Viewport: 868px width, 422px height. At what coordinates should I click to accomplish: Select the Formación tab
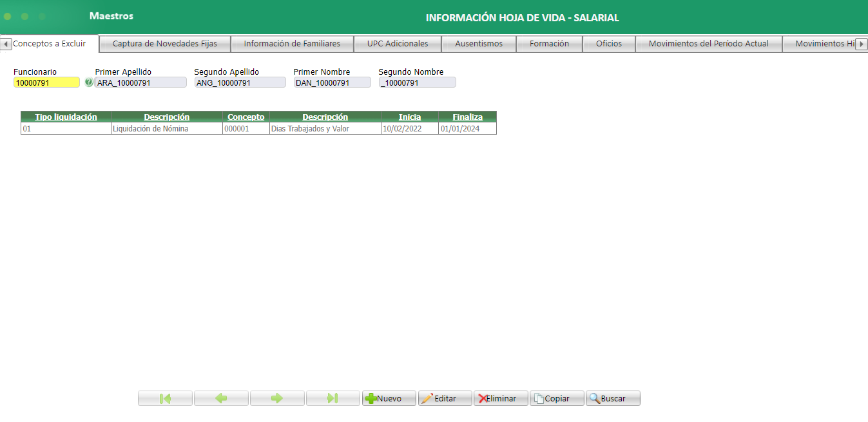pos(549,44)
